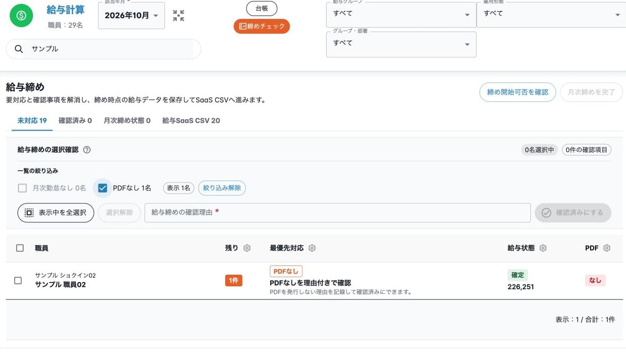The width and height of the screenshot is (626, 364).
Task: Click 締め開始可否を確認 button
Action: pos(518,92)
